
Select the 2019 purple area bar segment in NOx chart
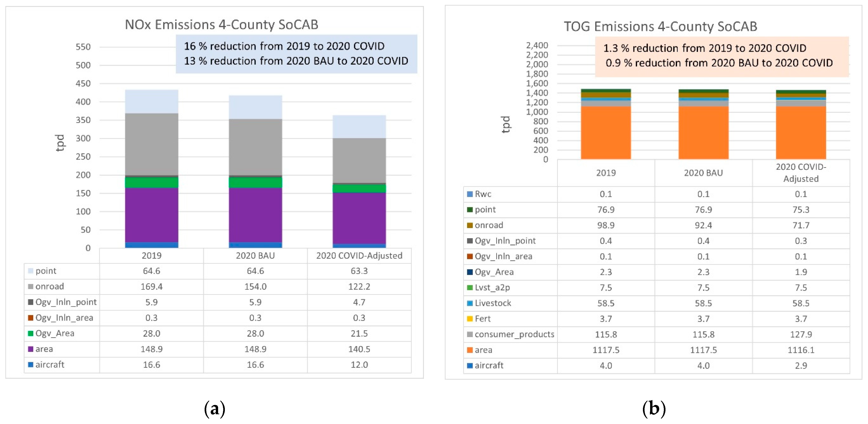152,215
